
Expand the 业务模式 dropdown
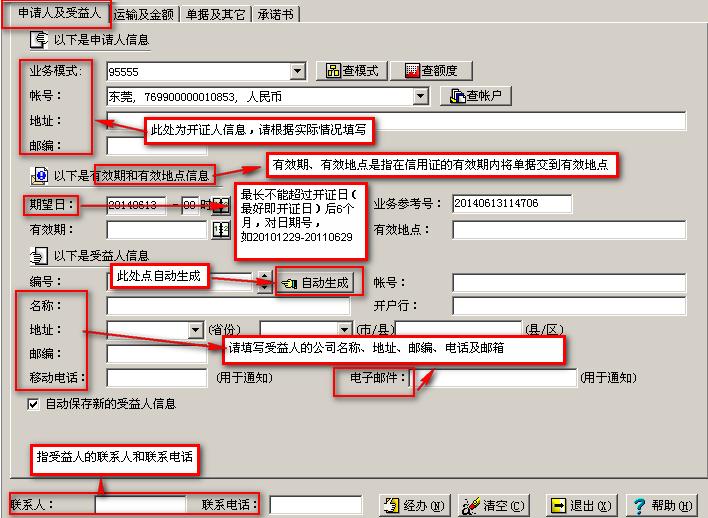(x=297, y=71)
